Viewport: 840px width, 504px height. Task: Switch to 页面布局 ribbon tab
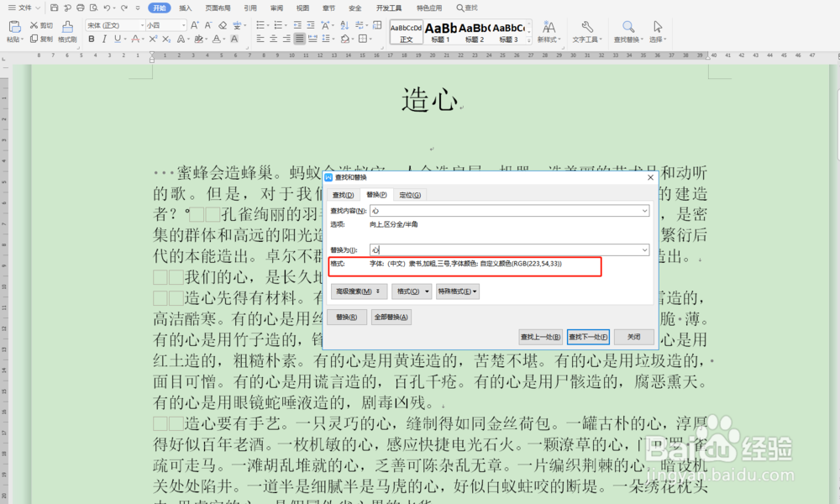218,8
